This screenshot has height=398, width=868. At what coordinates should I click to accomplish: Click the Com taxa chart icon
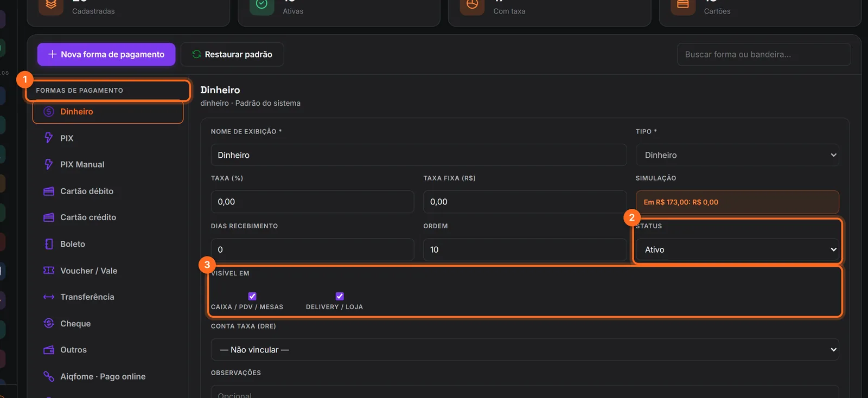click(x=472, y=4)
